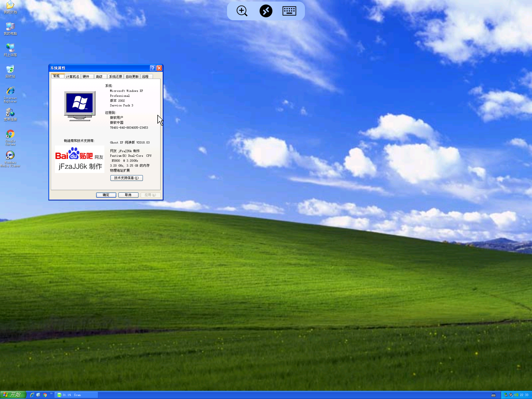This screenshot has height=399, width=532.
Task: Expand the quick launch overflow chevron
Action: [51, 394]
